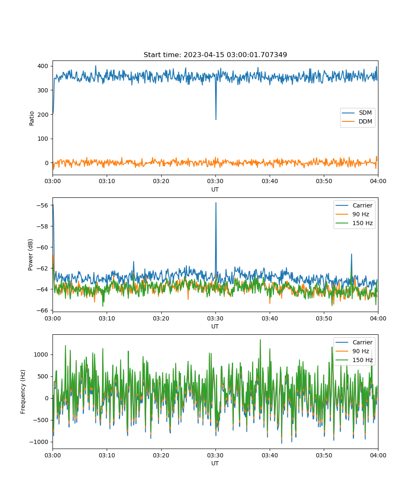Click the 03:50 tick under the Frequency plot
The width and height of the screenshot is (420, 504).
tap(323, 455)
